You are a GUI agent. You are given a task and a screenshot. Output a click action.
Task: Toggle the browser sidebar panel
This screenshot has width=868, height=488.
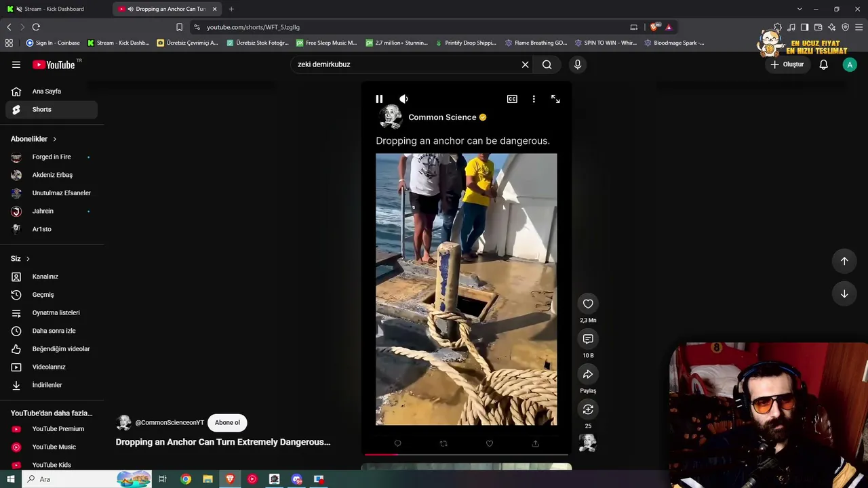pos(804,27)
